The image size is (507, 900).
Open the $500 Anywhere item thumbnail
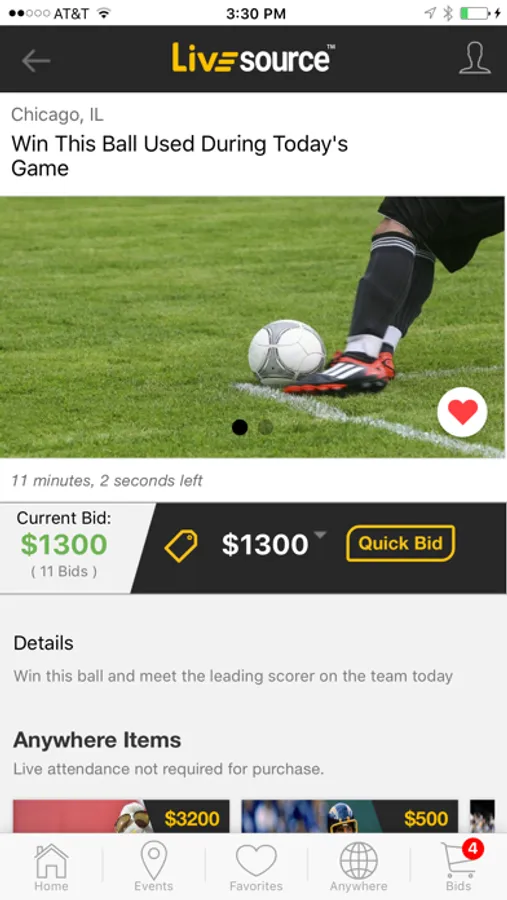coord(350,816)
